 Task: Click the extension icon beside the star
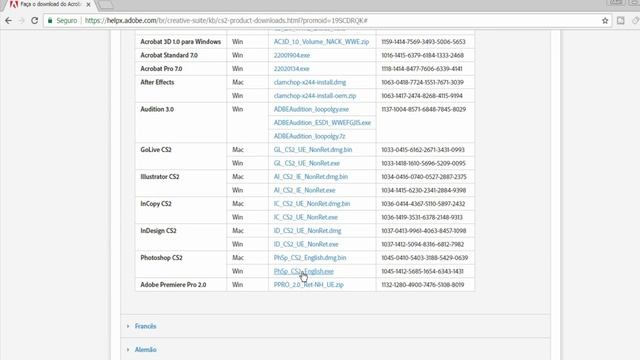pyautogui.click(x=620, y=20)
